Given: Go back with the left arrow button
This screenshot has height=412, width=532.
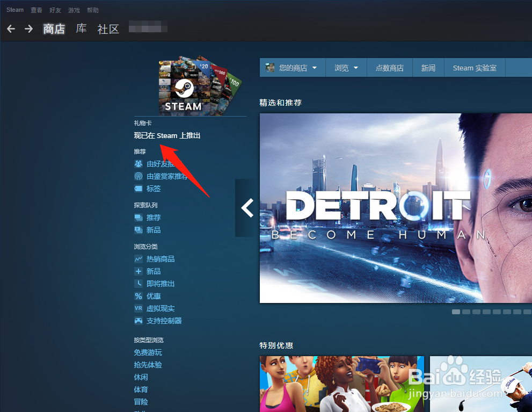Looking at the screenshot, I should pos(11,29).
